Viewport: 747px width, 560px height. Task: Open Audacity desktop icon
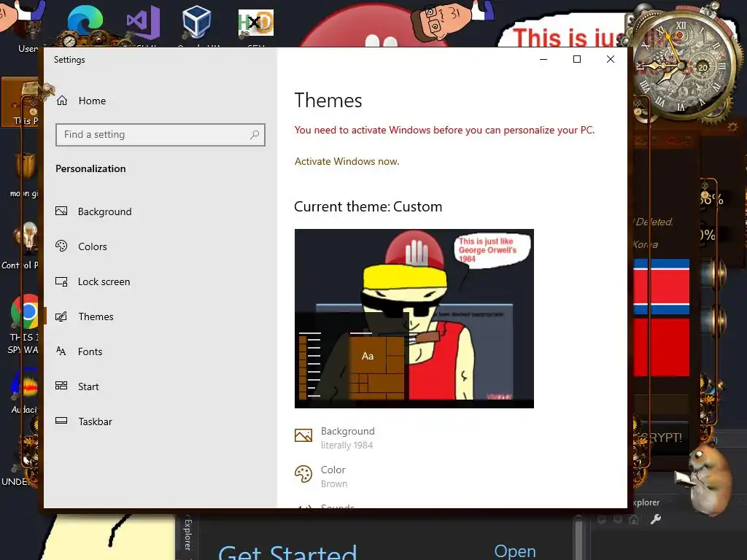tap(26, 384)
